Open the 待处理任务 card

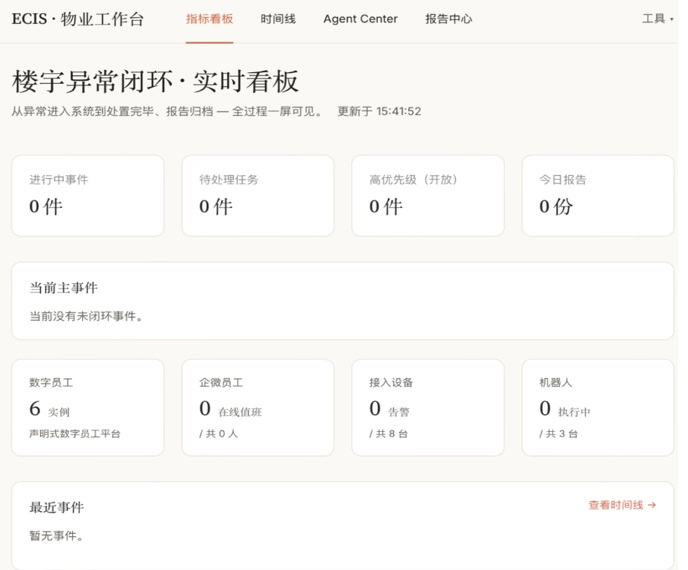[258, 196]
